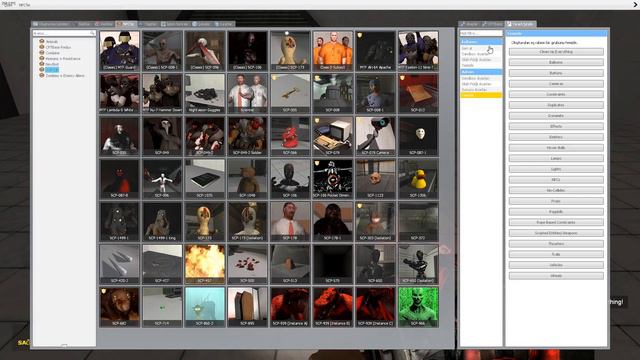640x360 pixels.
Task: Click the Hover Balls cleanup button
Action: (556, 148)
